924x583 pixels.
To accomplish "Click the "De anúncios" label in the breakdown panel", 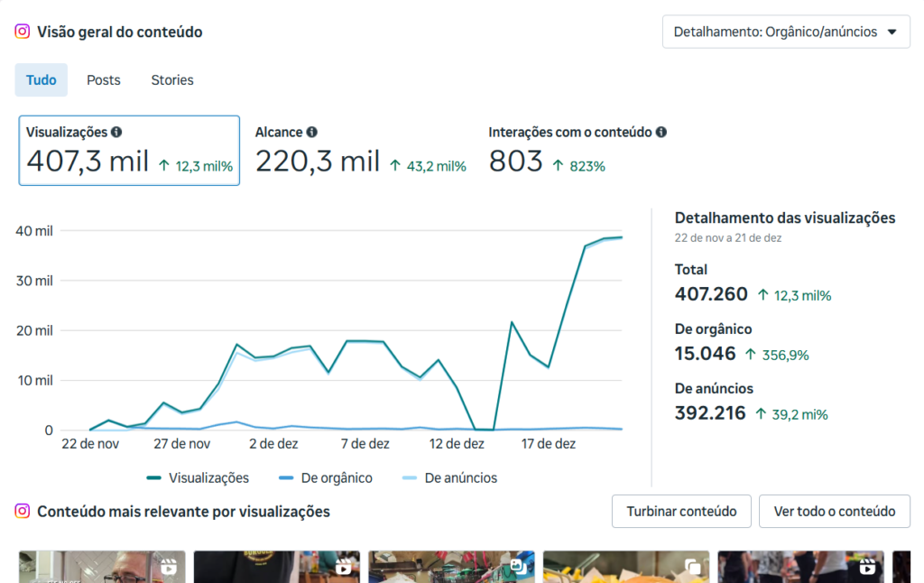I will pyautogui.click(x=714, y=388).
